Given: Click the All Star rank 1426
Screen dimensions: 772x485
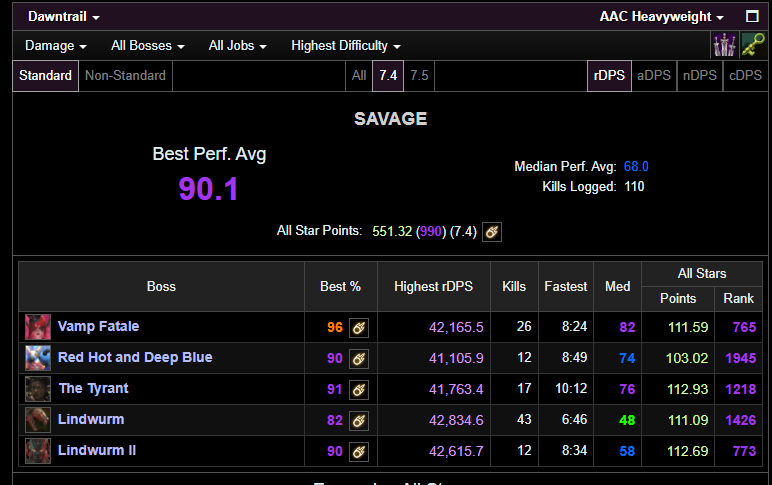Looking at the screenshot, I should tap(740, 420).
